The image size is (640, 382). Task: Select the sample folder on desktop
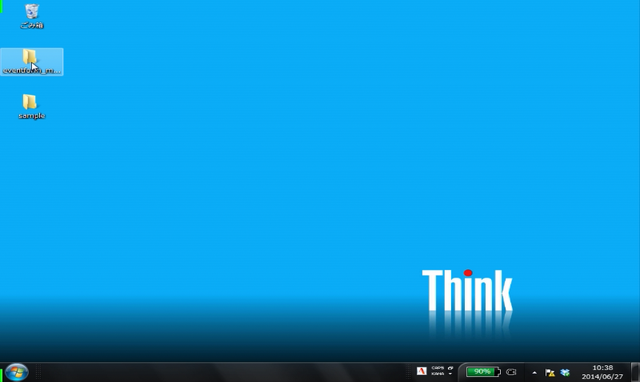pyautogui.click(x=31, y=107)
